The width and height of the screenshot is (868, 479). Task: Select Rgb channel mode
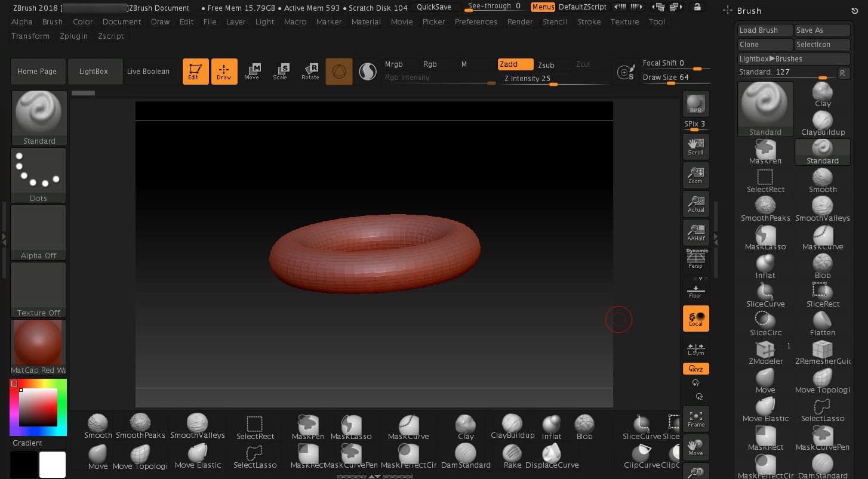[x=430, y=64]
